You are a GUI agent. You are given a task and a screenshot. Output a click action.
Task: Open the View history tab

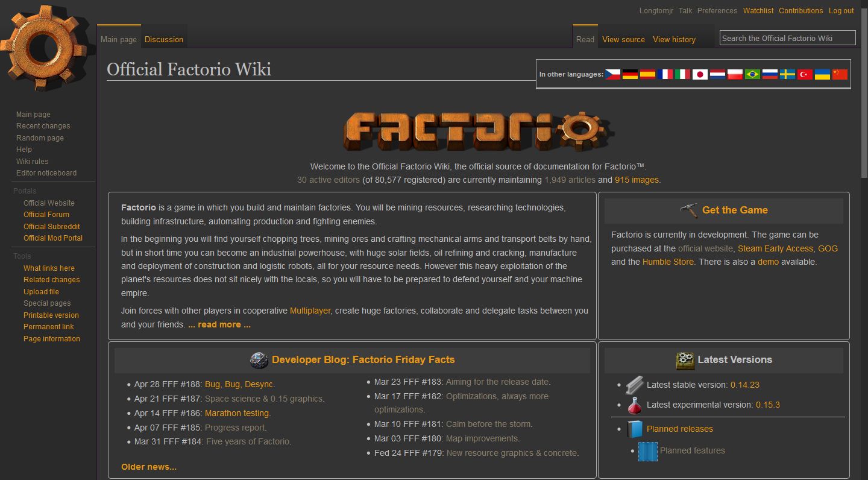tap(674, 39)
